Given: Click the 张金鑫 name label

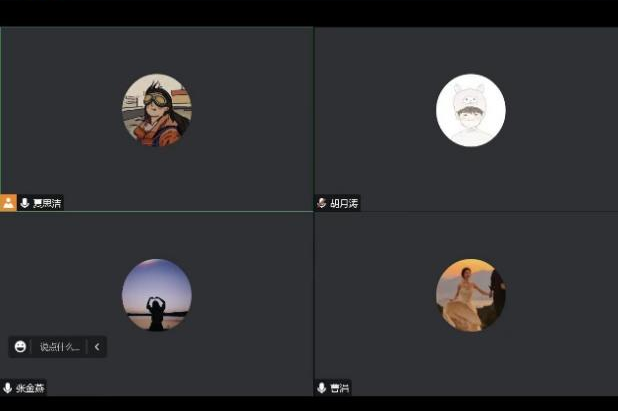Looking at the screenshot, I should pyautogui.click(x=30, y=388).
